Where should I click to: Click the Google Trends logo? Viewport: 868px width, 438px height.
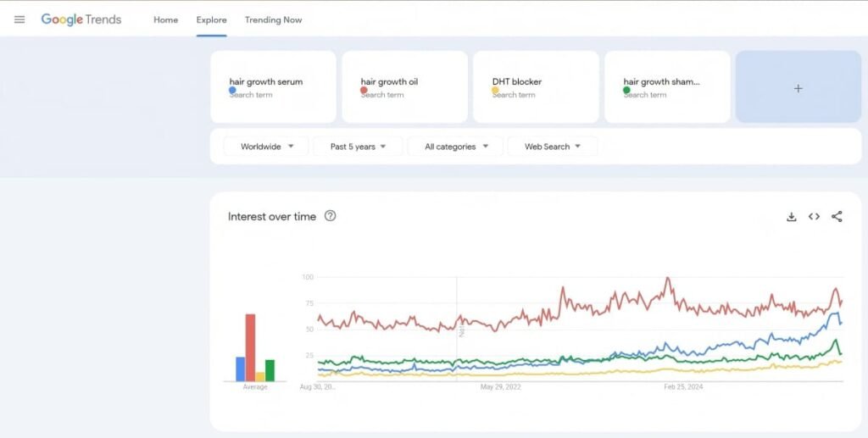(x=81, y=19)
